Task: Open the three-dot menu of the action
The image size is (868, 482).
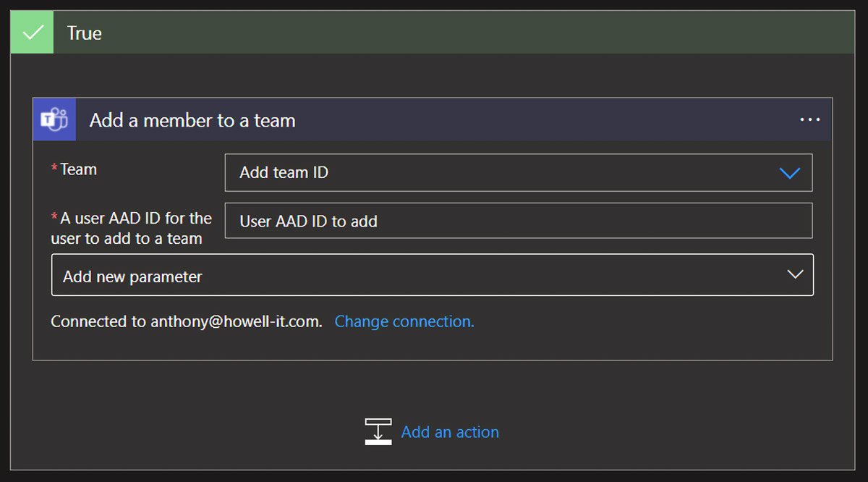Action: 809,119
